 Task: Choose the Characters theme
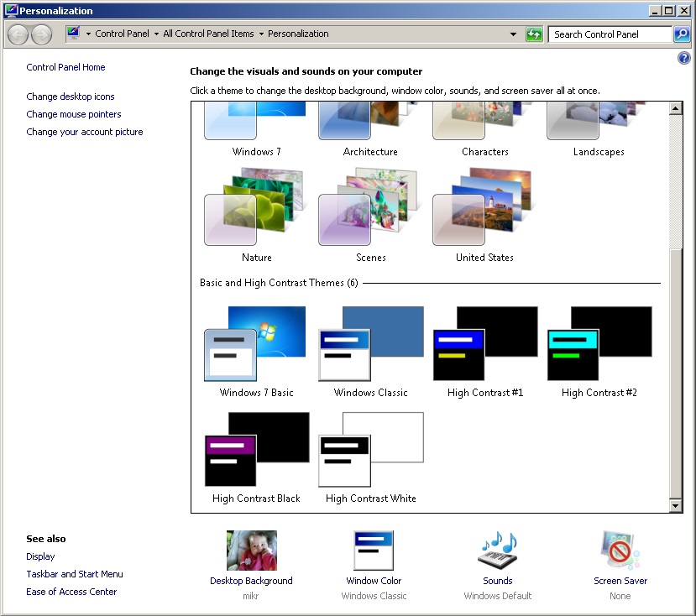tap(484, 128)
